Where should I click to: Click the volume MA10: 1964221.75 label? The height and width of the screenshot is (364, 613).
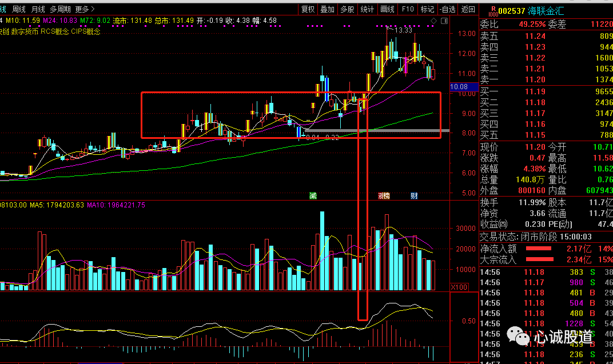[116, 205]
